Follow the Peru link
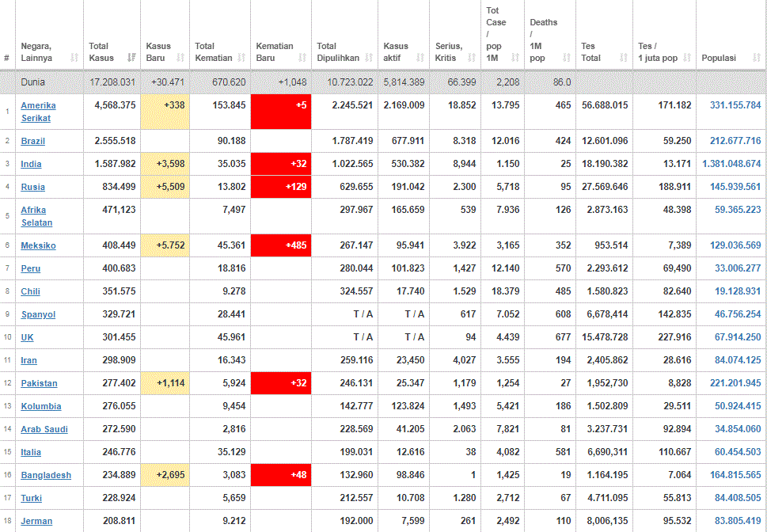This screenshot has width=767, height=532. pyautogui.click(x=31, y=268)
